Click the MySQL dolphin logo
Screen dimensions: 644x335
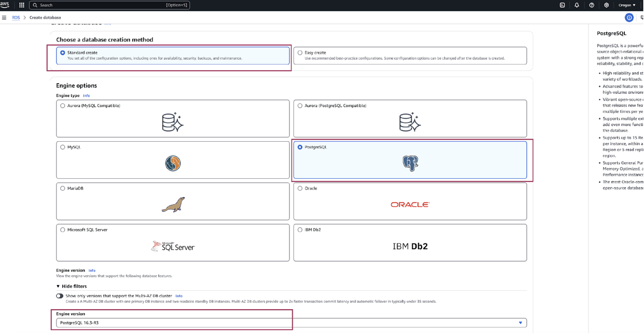pos(173,163)
